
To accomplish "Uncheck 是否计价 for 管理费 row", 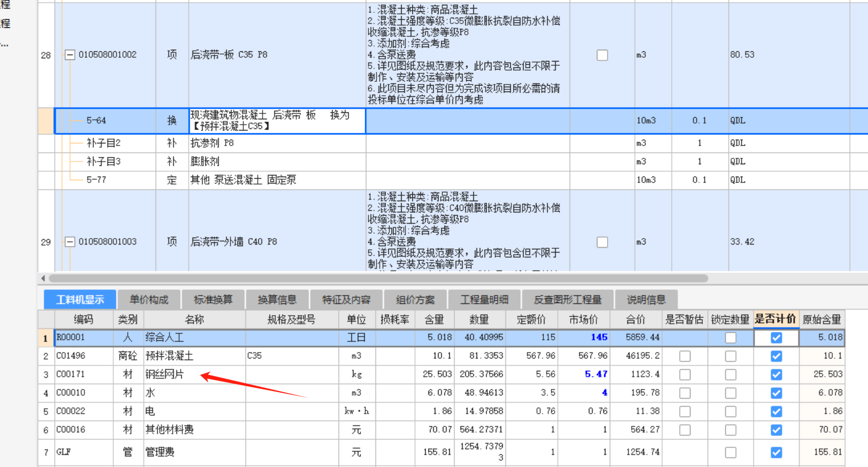I will click(x=777, y=453).
